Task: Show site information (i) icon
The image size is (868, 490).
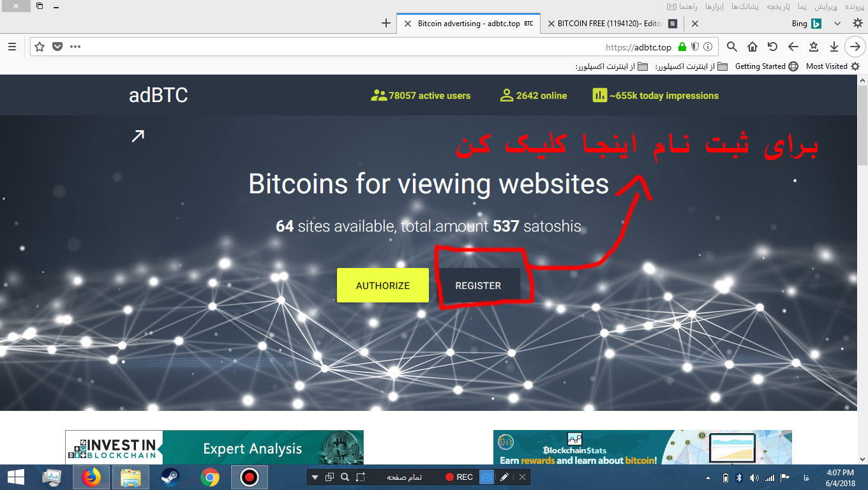Action: pos(708,47)
